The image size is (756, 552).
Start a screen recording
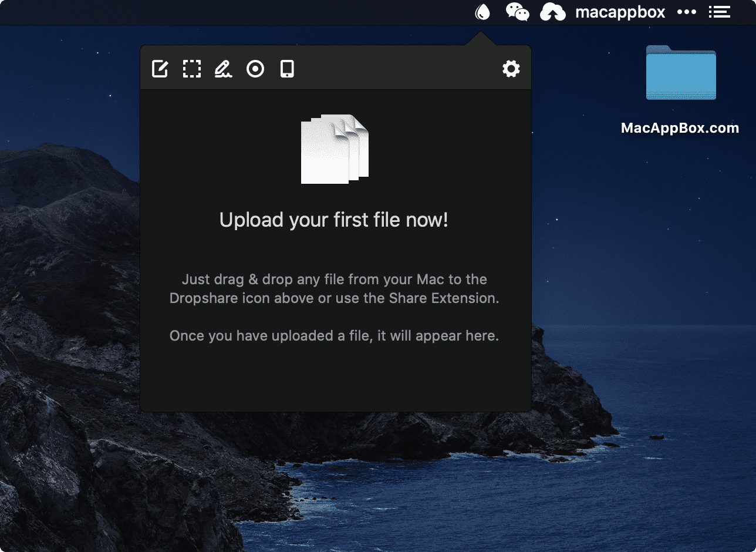(255, 69)
